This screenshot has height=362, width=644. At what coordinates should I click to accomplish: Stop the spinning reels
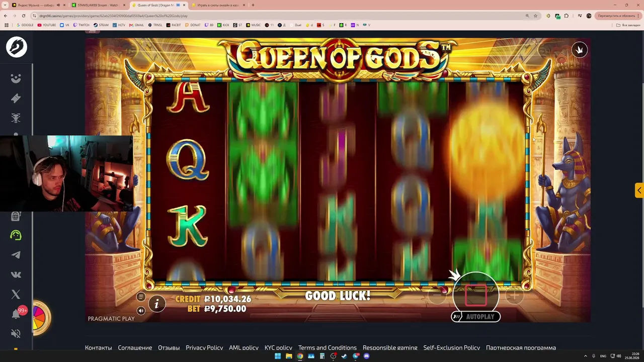pyautogui.click(x=475, y=296)
